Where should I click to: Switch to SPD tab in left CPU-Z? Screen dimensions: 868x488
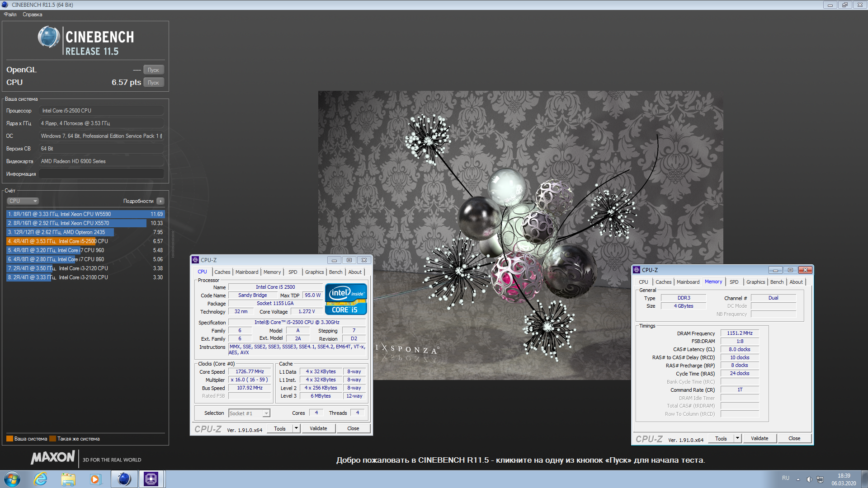point(293,272)
